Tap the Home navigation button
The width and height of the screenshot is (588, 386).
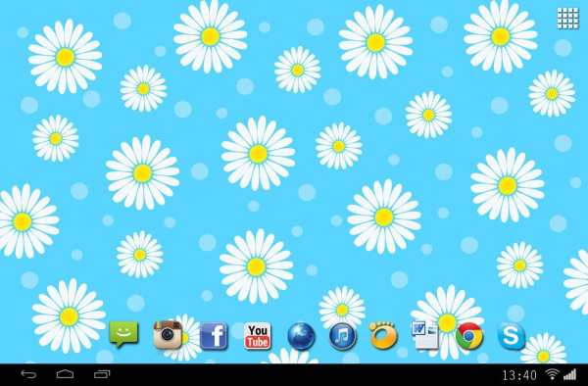(x=65, y=374)
